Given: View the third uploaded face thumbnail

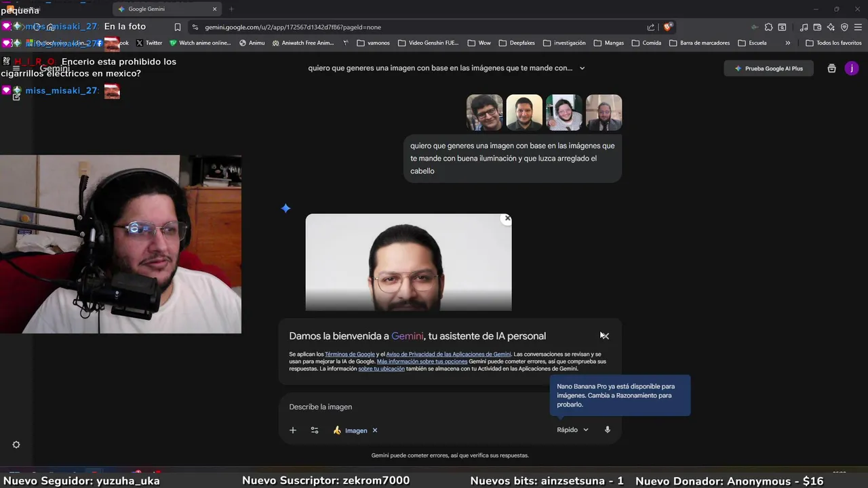Looking at the screenshot, I should [x=564, y=113].
